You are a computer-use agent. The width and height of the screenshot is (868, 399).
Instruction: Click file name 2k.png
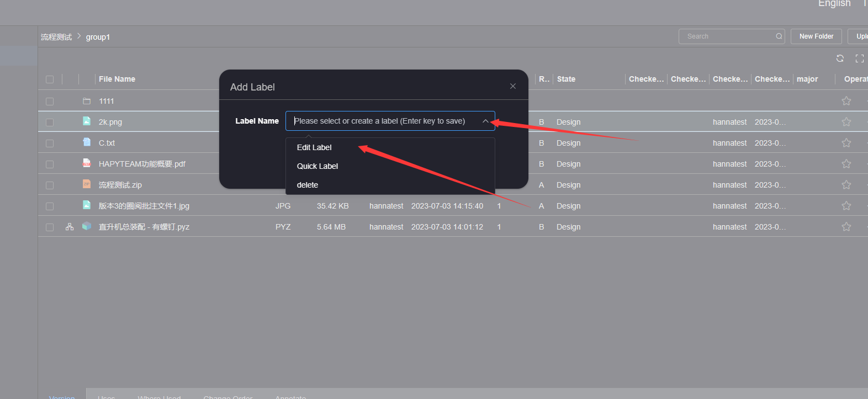click(x=110, y=122)
